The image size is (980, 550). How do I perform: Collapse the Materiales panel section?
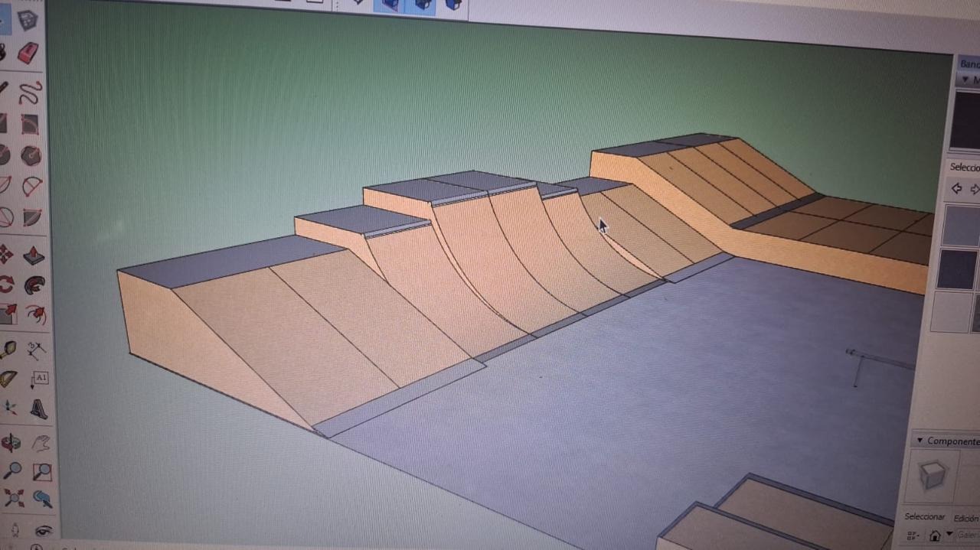(967, 80)
